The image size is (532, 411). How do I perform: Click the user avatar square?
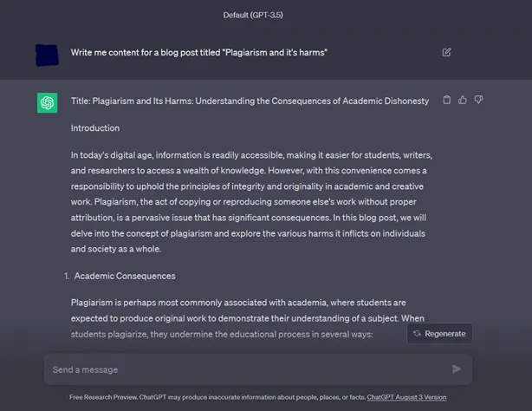click(47, 55)
